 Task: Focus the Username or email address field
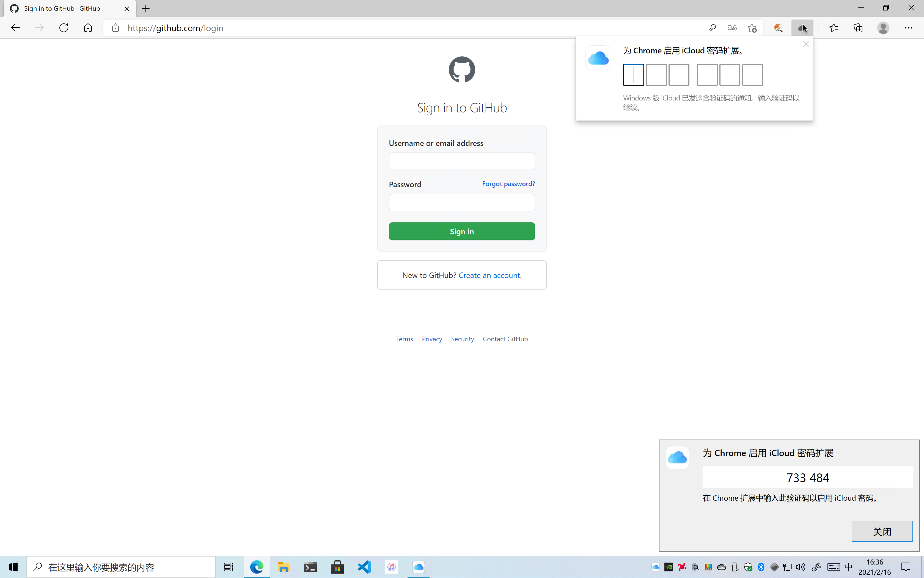pos(462,161)
